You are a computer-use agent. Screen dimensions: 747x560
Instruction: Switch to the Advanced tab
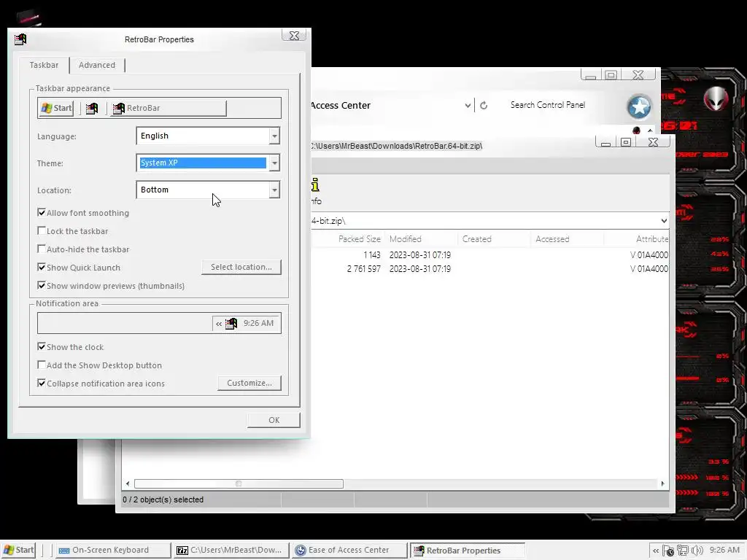(97, 65)
